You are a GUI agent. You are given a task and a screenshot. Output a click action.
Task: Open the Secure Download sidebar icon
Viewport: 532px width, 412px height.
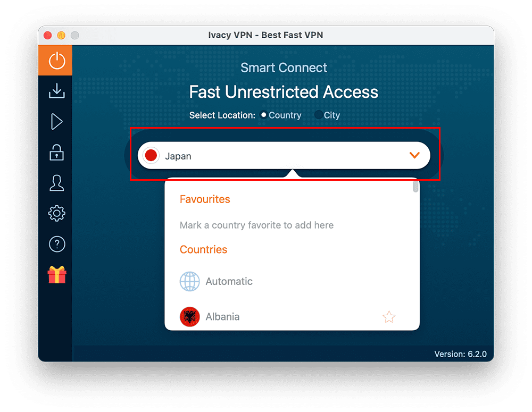[55, 91]
